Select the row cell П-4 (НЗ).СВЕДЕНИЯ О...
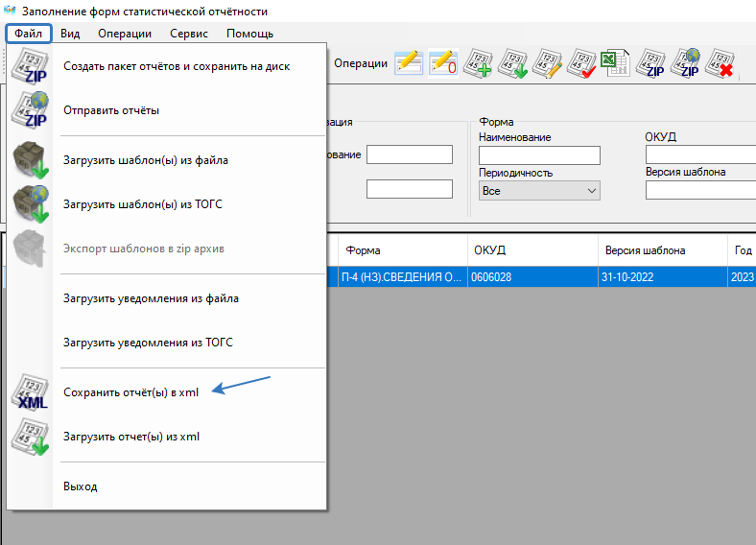Viewport: 756px width, 545px height. tap(403, 277)
